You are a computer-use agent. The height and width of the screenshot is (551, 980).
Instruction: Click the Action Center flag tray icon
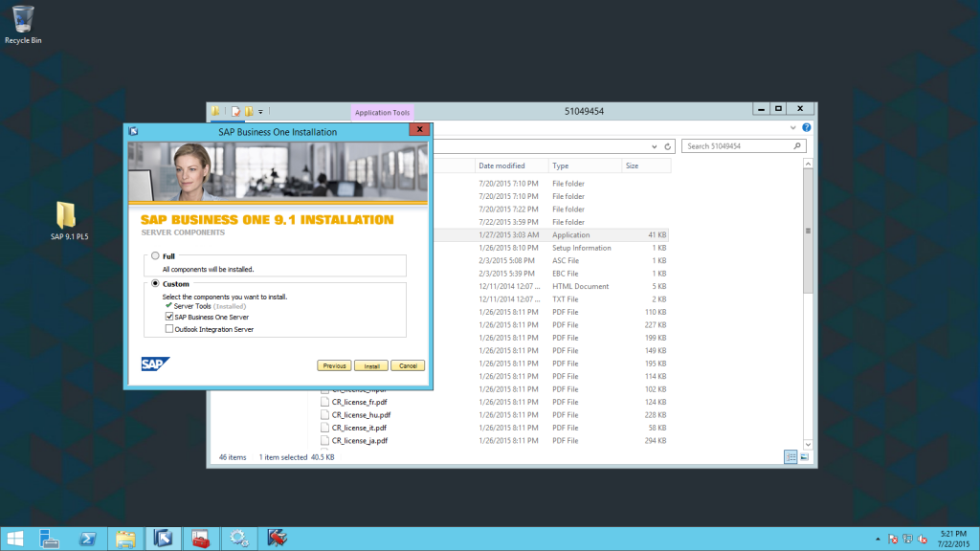(893, 540)
